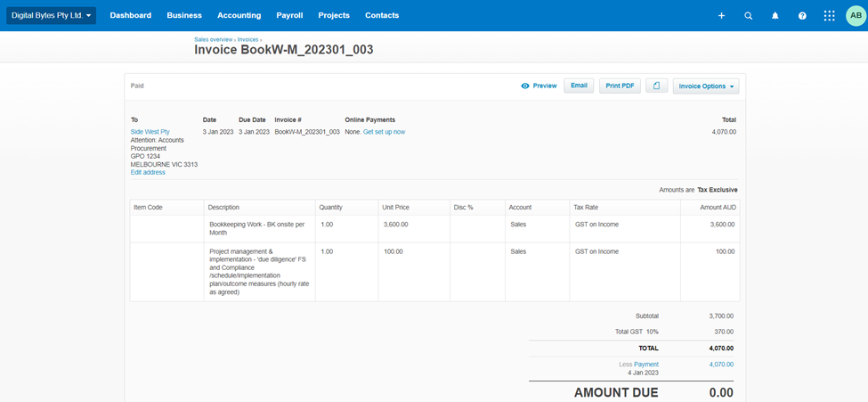Click the Tax Rate column header

pos(625,208)
